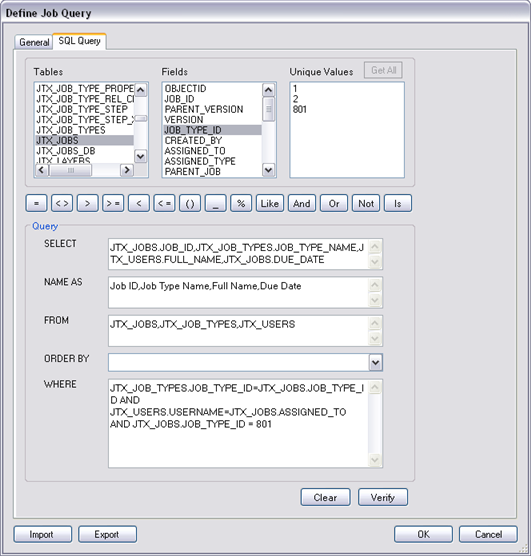Click the Get All button
The image size is (531, 556).
click(383, 70)
